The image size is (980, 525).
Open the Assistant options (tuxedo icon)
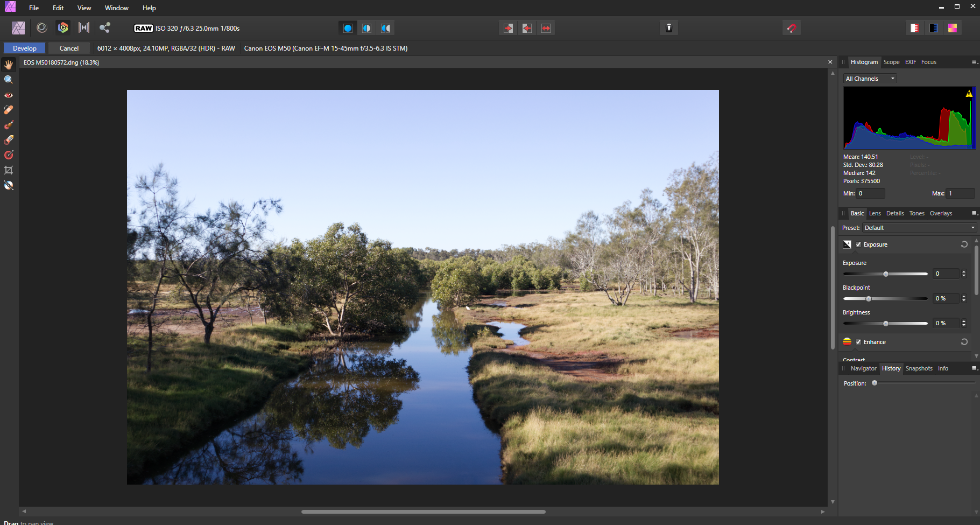pyautogui.click(x=669, y=28)
